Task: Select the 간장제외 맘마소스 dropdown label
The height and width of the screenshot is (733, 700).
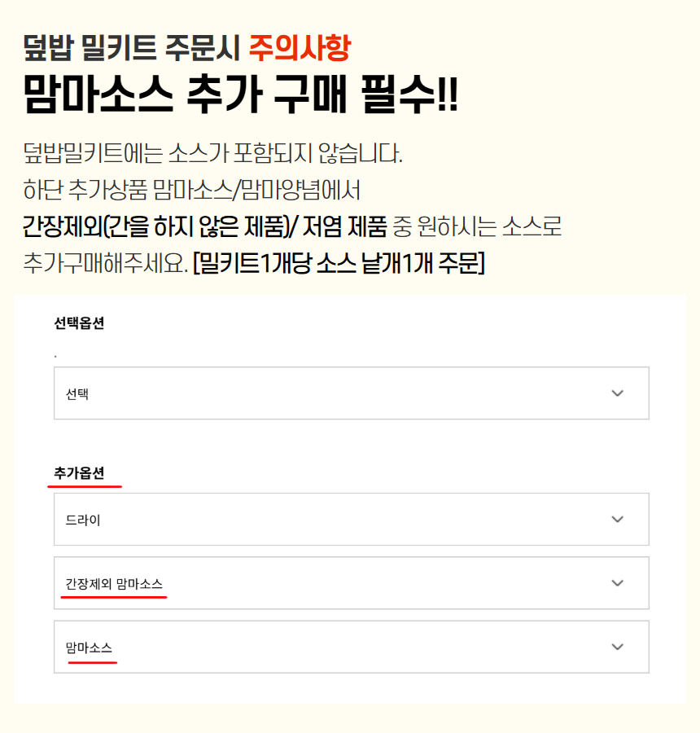Action: (114, 583)
